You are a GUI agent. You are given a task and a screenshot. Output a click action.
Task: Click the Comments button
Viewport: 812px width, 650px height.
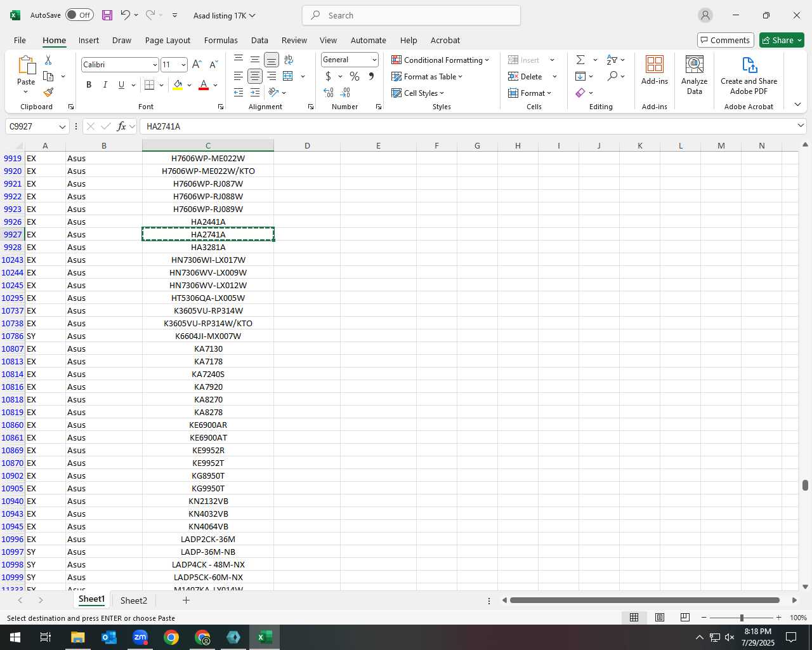[x=725, y=40]
